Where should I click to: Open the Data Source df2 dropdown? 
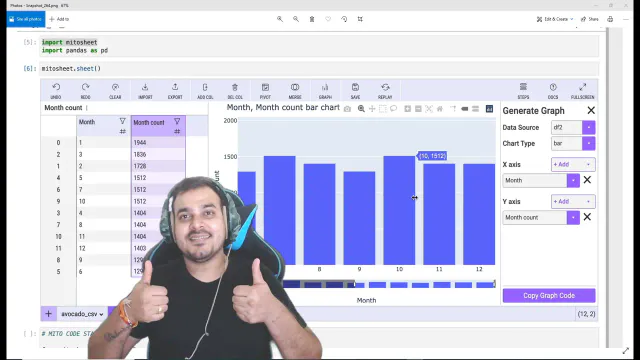tap(589, 127)
